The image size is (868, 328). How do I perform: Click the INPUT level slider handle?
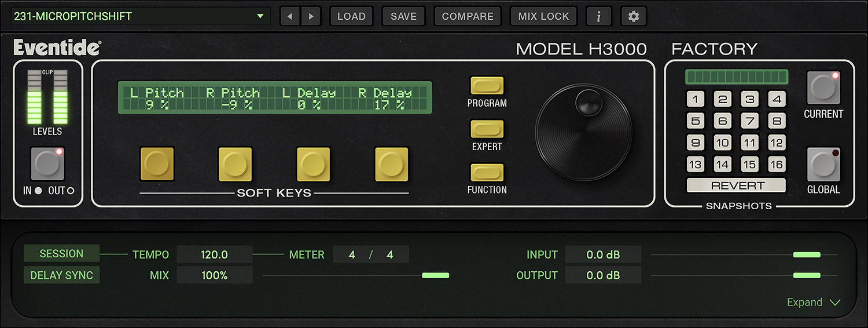(807, 254)
